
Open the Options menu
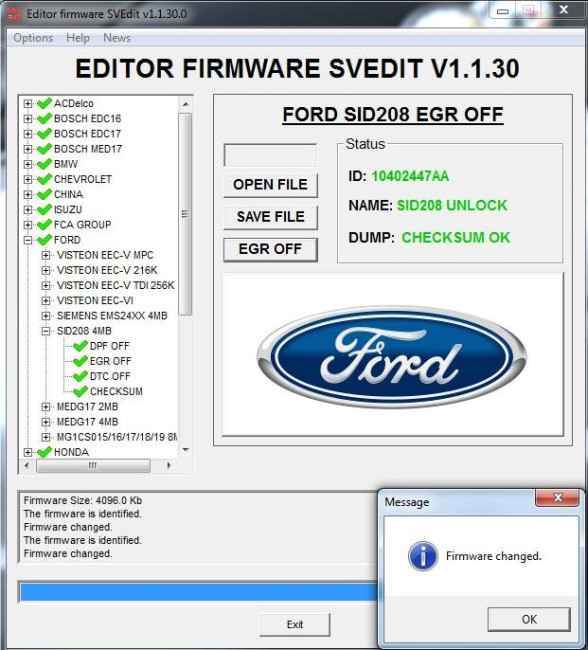33,38
